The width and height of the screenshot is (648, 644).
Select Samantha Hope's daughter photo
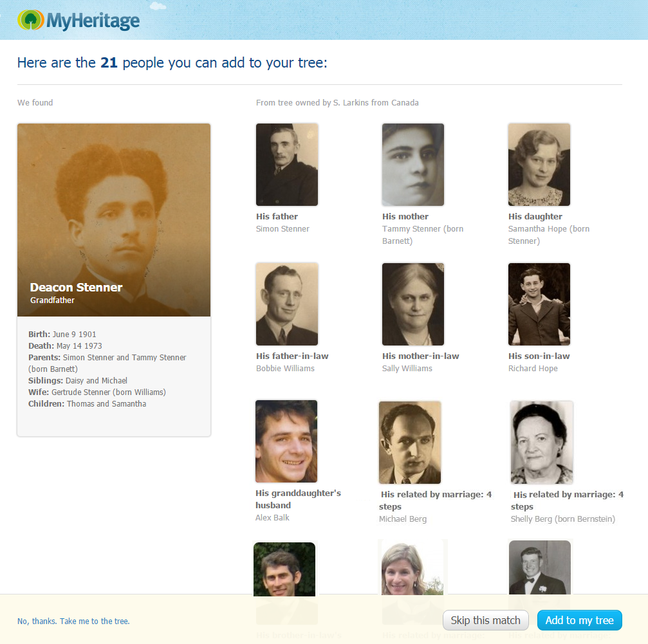(539, 165)
